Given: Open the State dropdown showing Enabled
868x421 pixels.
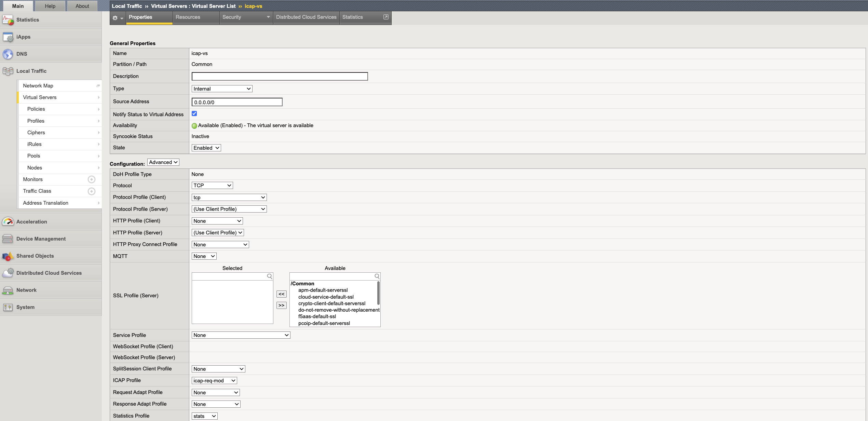Looking at the screenshot, I should click(206, 148).
